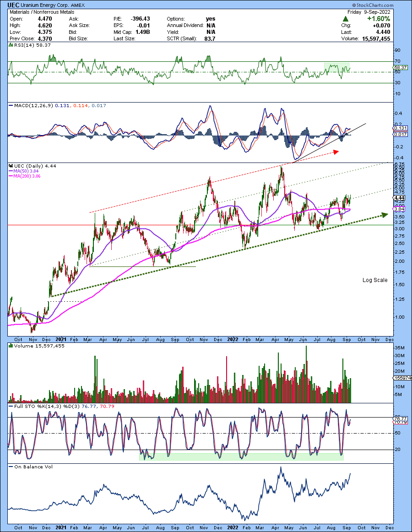Click the MA(50) 3.84 legend entry
The height and width of the screenshot is (532, 412).
pyautogui.click(x=24, y=171)
